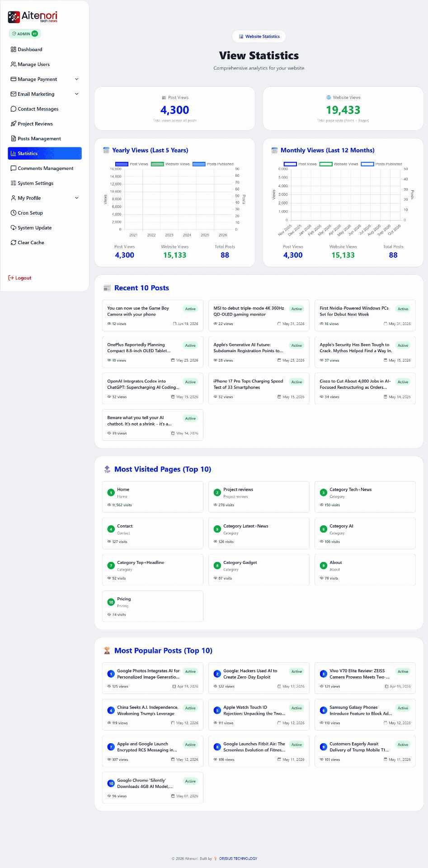428x868 pixels.
Task: Click the Logout exit icon
Action: pyautogui.click(x=11, y=278)
